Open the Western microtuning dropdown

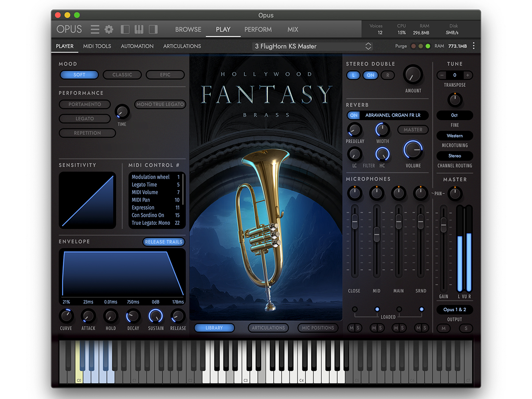click(454, 136)
